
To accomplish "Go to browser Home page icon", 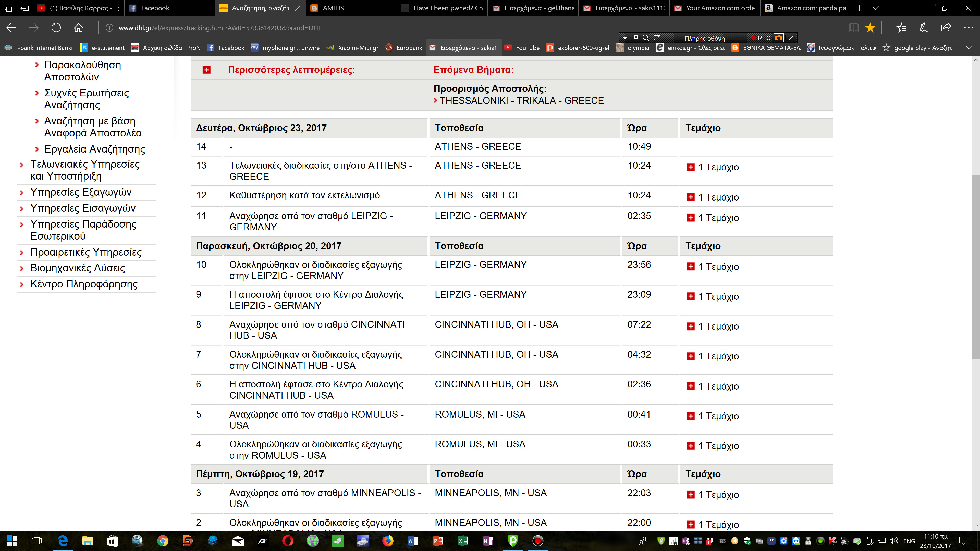I will click(78, 28).
